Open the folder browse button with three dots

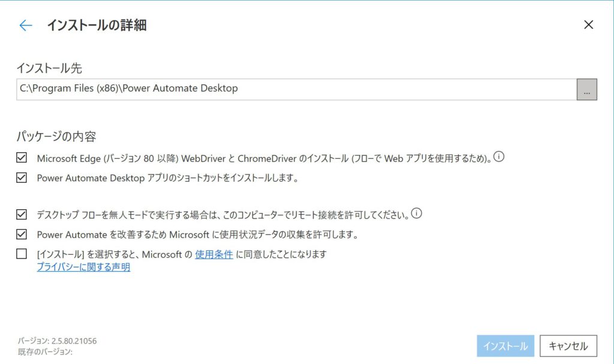point(586,89)
